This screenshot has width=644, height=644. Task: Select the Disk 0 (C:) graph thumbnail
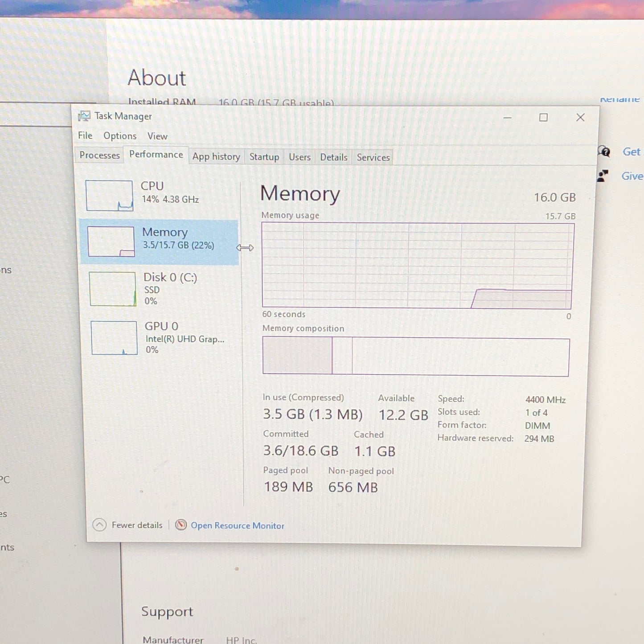[113, 289]
